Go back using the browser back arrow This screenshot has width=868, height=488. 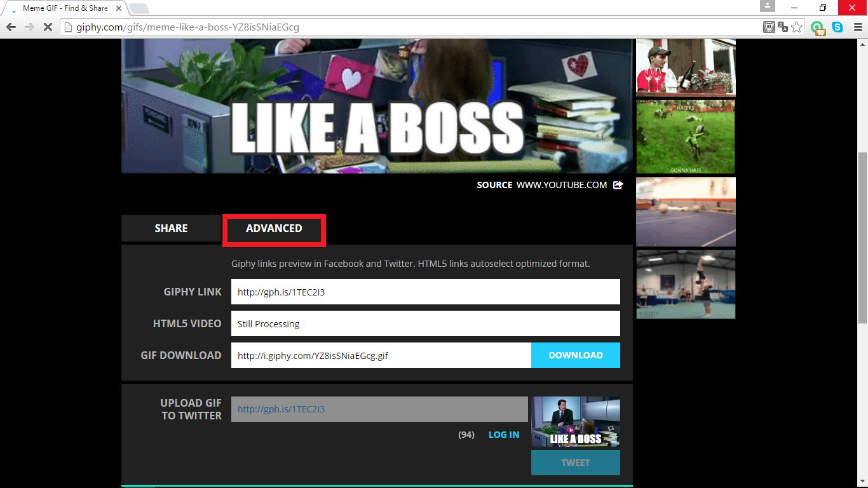pyautogui.click(x=11, y=27)
